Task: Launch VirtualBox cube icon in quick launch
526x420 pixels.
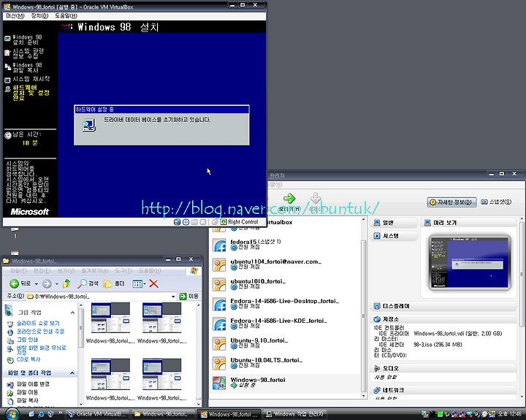Action: (50, 414)
